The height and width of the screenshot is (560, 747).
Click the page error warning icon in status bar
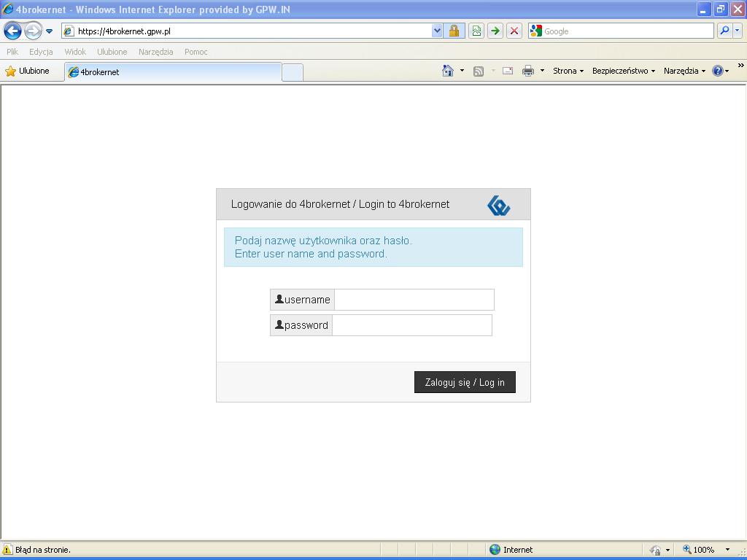7,550
